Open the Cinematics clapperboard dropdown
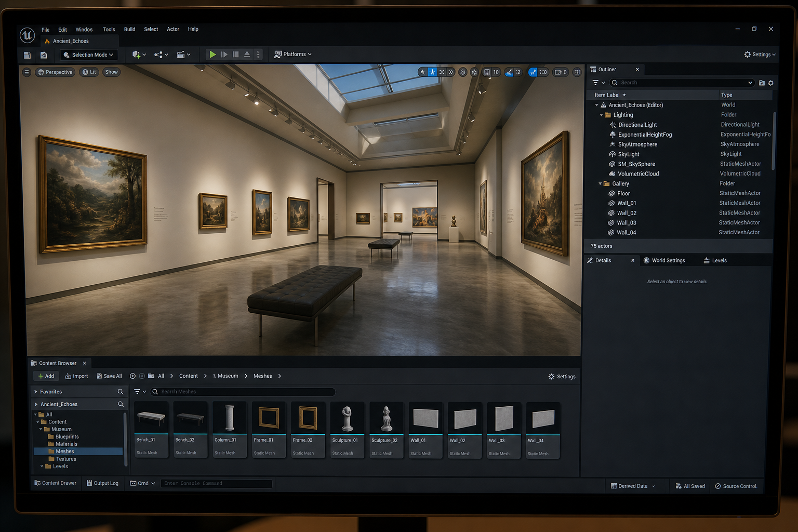The width and height of the screenshot is (798, 532). [183, 55]
